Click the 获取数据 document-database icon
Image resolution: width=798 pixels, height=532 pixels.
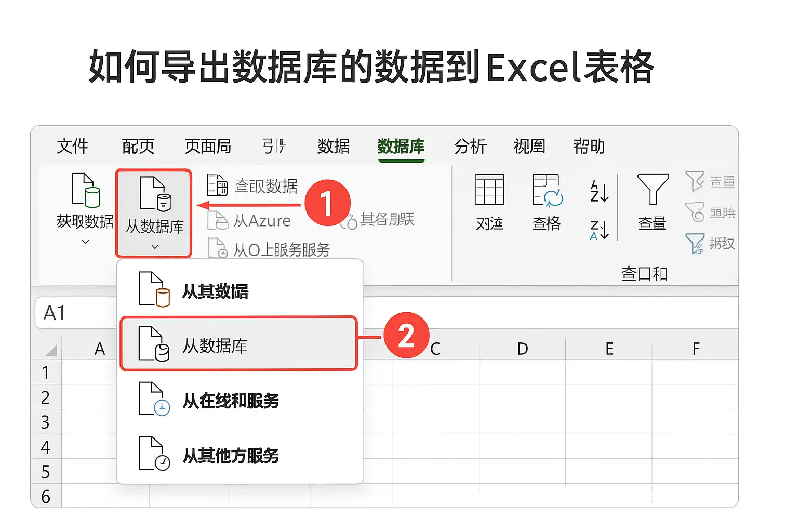(85, 190)
